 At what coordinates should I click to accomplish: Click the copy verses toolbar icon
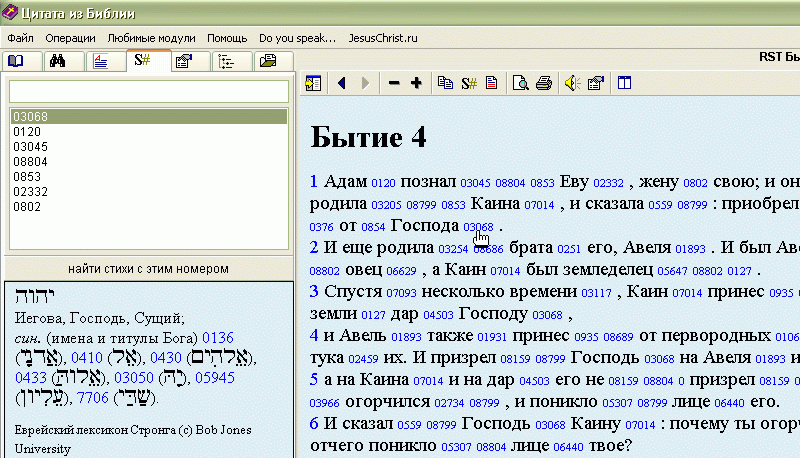pos(445,83)
